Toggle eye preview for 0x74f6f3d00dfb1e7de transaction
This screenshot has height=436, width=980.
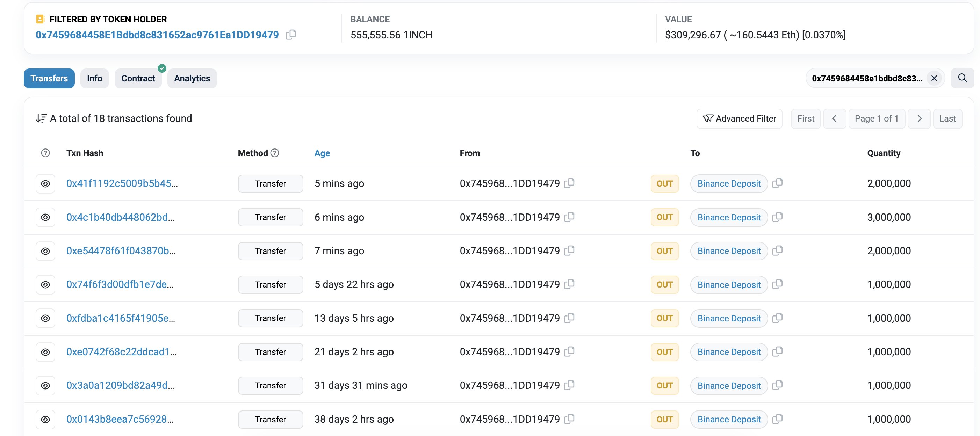pos(45,284)
